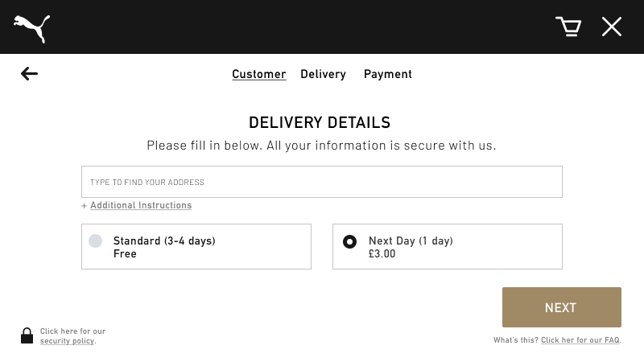Image resolution: width=644 pixels, height=362 pixels.
Task: Open the security policy link
Action: pos(68,341)
